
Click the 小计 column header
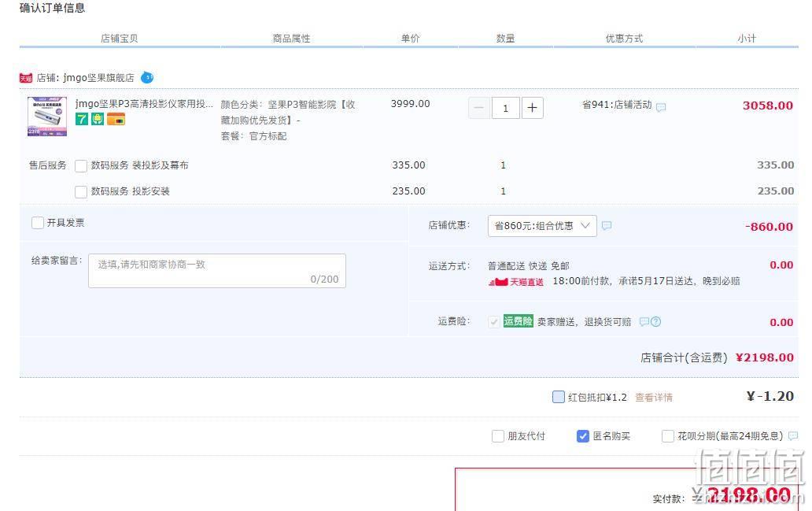[x=747, y=39]
